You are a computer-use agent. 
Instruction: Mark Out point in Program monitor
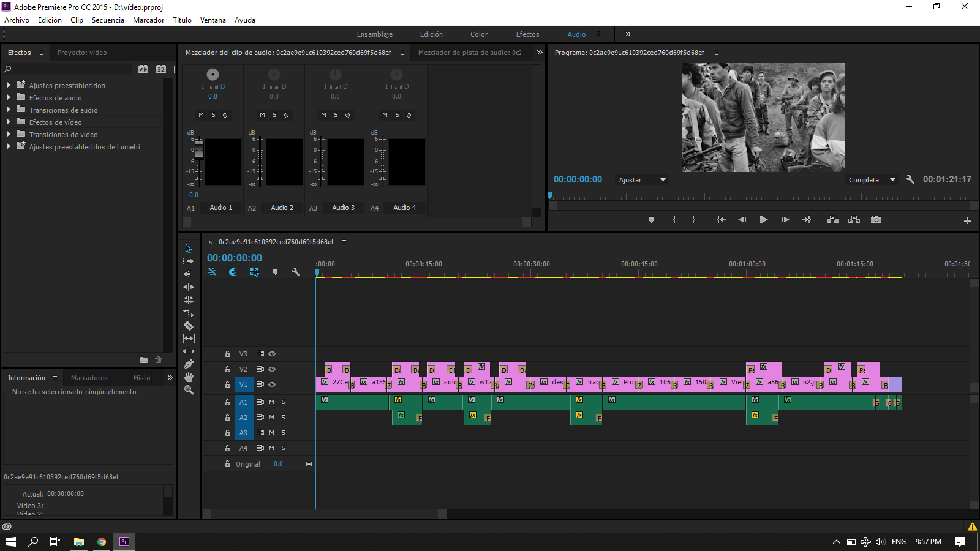click(693, 220)
